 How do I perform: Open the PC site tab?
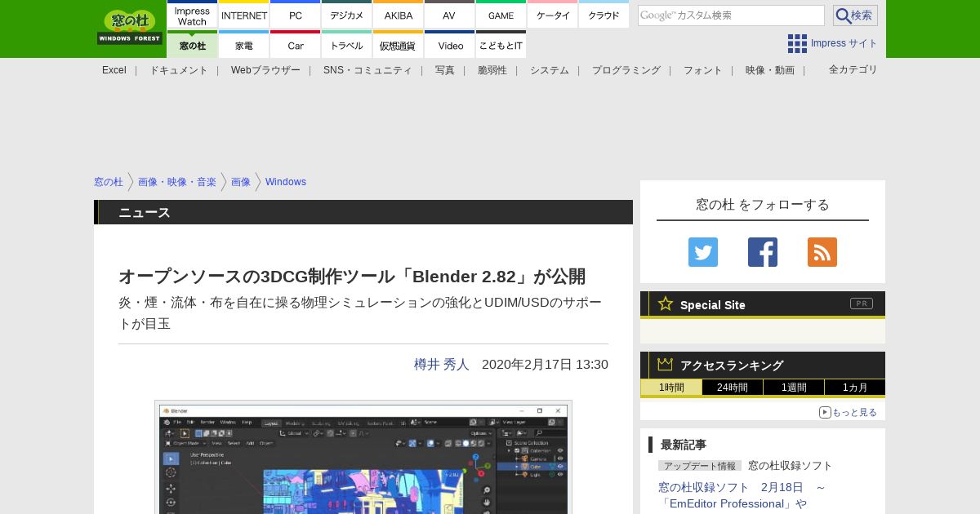[296, 16]
